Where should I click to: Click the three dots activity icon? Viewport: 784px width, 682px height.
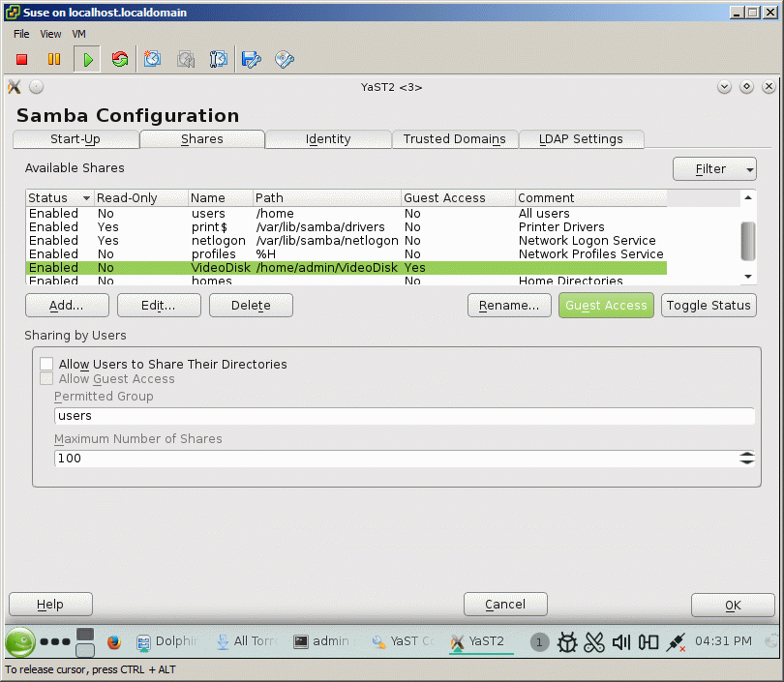[x=55, y=642]
